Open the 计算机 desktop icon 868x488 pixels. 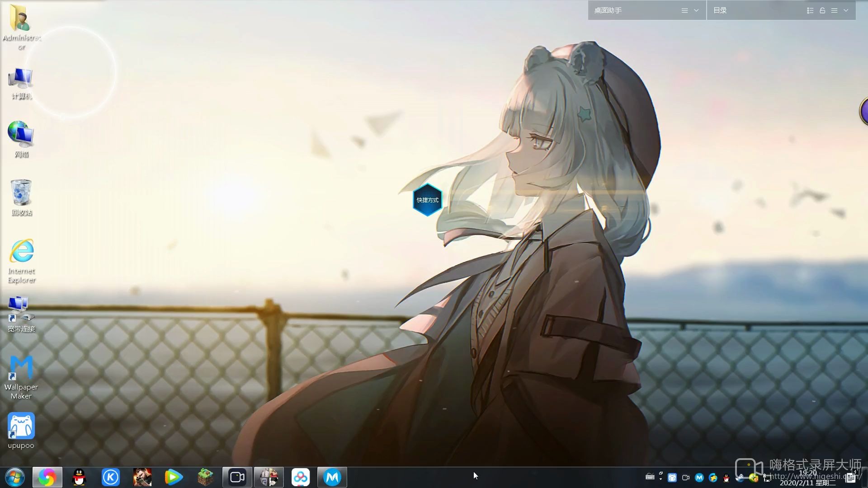21,84
